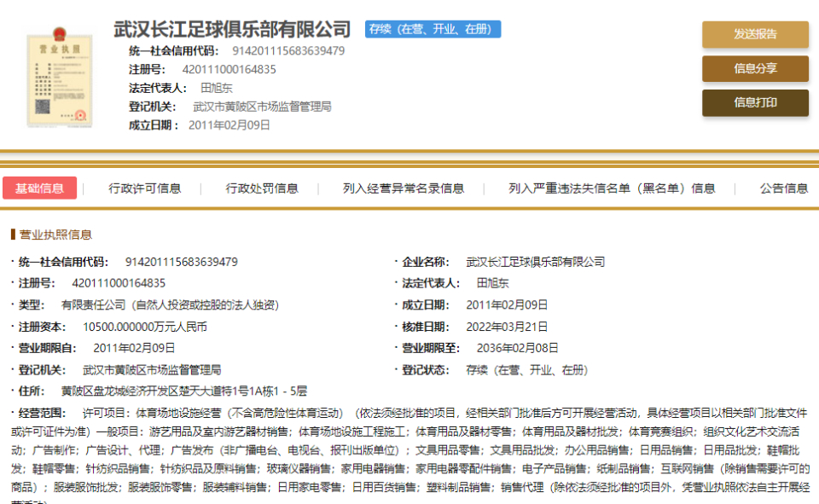Viewport: 819px width, 504px height.
Task: Select the header credit code 914201115683639479
Action: pyautogui.click(x=288, y=51)
